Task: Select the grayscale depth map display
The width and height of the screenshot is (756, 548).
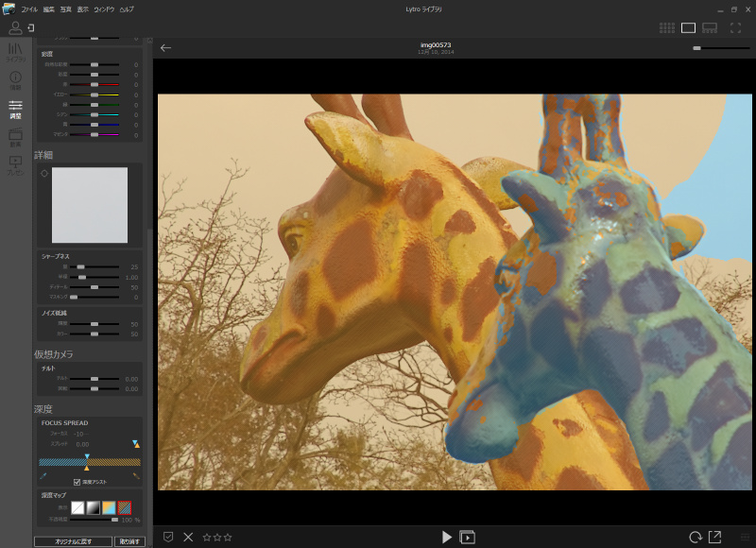Action: coord(93,507)
